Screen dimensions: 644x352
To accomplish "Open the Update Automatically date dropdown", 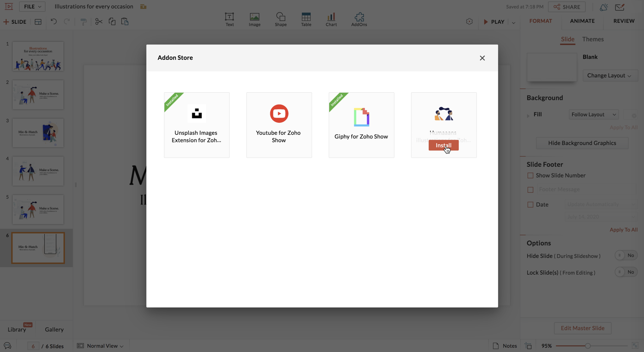I will tap(600, 204).
